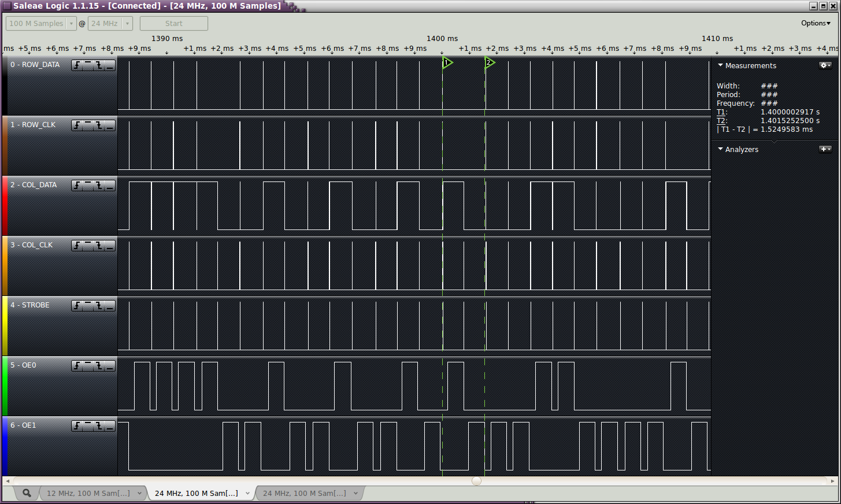Set rising edge trigger on STROBE channel

click(77, 306)
